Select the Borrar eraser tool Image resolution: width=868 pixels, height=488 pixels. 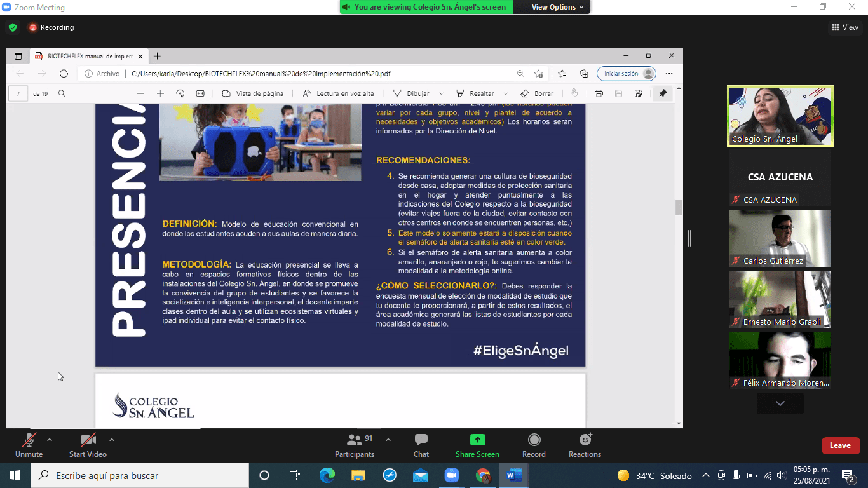[537, 93]
